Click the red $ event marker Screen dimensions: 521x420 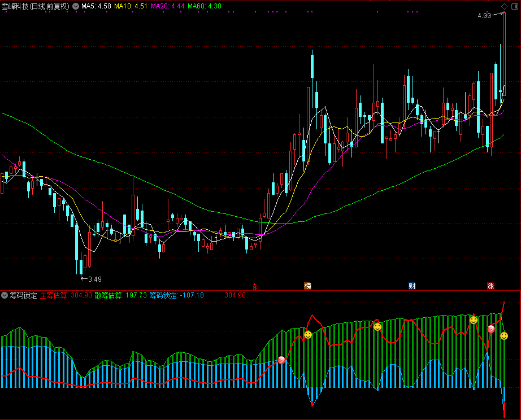(255, 286)
